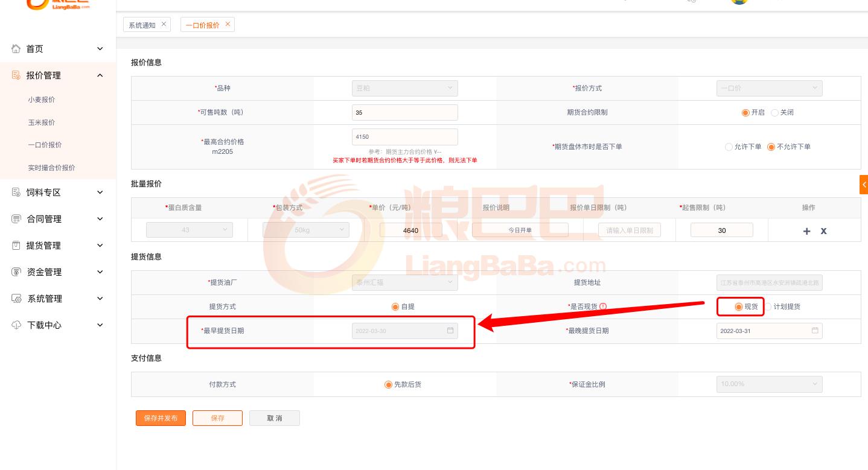Close the 系统通知 tab
The height and width of the screenshot is (470, 868).
pyautogui.click(x=164, y=24)
